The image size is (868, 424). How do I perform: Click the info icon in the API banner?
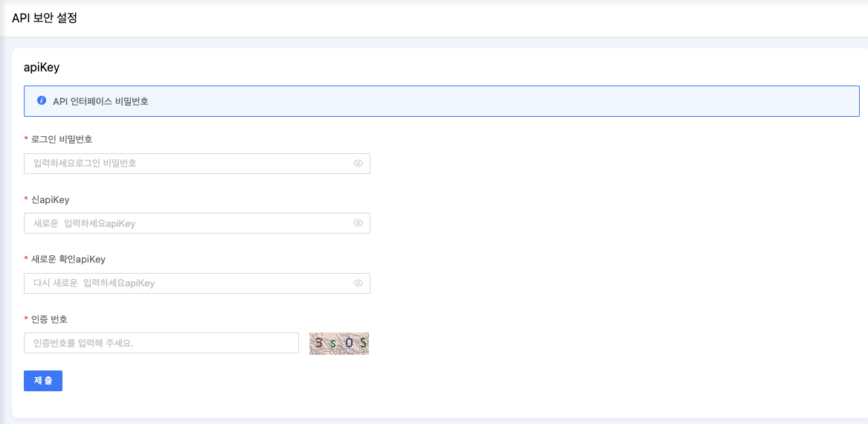[x=42, y=100]
